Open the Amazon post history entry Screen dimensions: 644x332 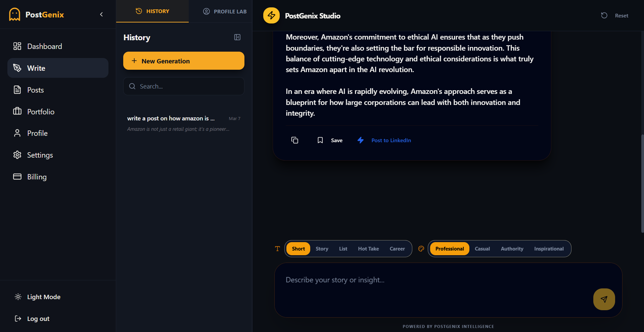point(183,123)
